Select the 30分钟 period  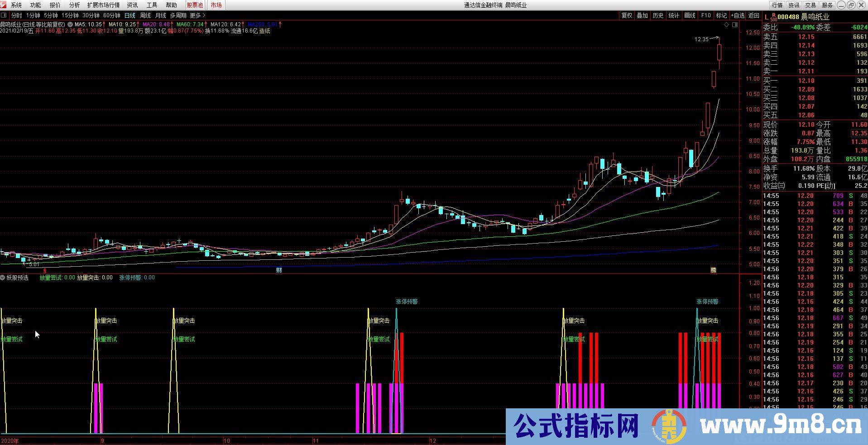click(91, 15)
